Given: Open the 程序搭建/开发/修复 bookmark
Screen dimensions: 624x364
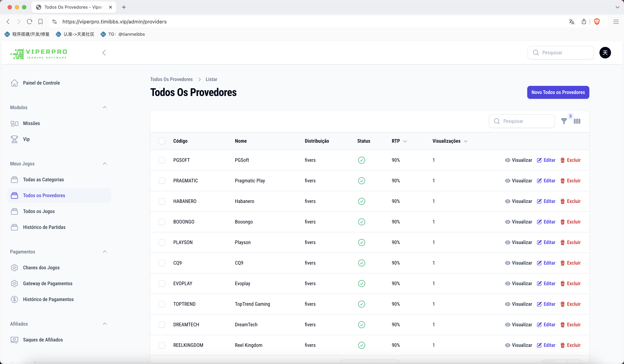Looking at the screenshot, I should 27,34.
